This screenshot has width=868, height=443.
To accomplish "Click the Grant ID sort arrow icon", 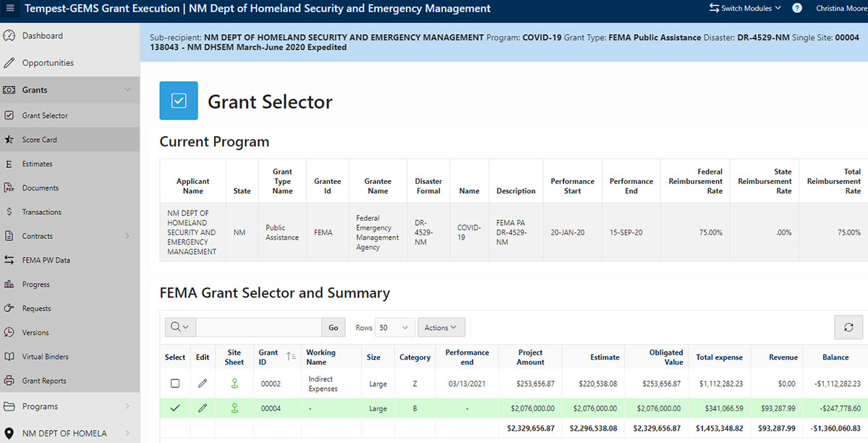I will tap(291, 357).
